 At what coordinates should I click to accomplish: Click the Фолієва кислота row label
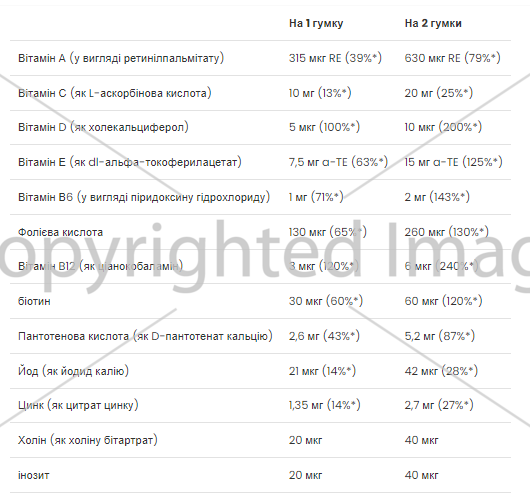(x=61, y=232)
